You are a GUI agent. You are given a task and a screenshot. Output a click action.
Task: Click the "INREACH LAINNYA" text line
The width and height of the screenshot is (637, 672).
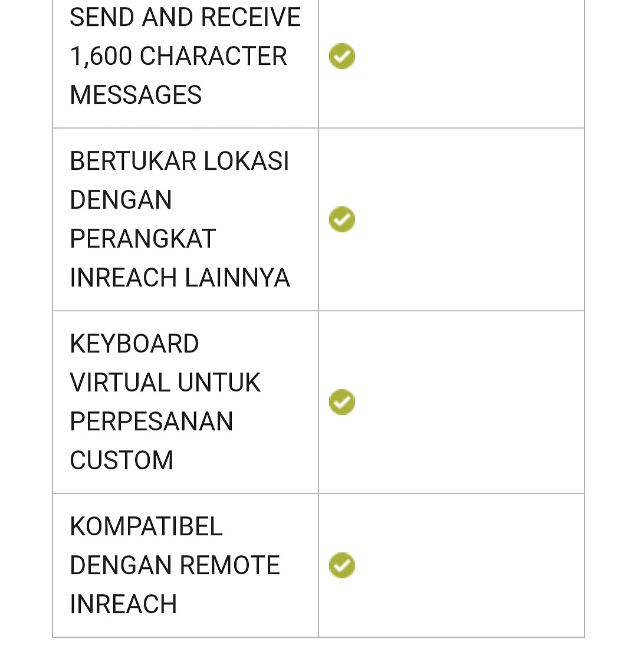(179, 278)
